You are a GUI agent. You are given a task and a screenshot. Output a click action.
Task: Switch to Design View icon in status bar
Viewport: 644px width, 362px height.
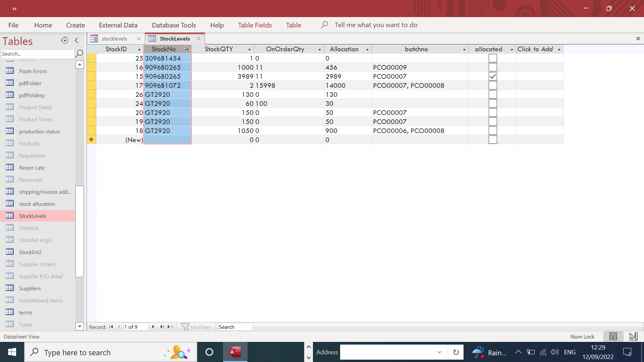(633, 337)
